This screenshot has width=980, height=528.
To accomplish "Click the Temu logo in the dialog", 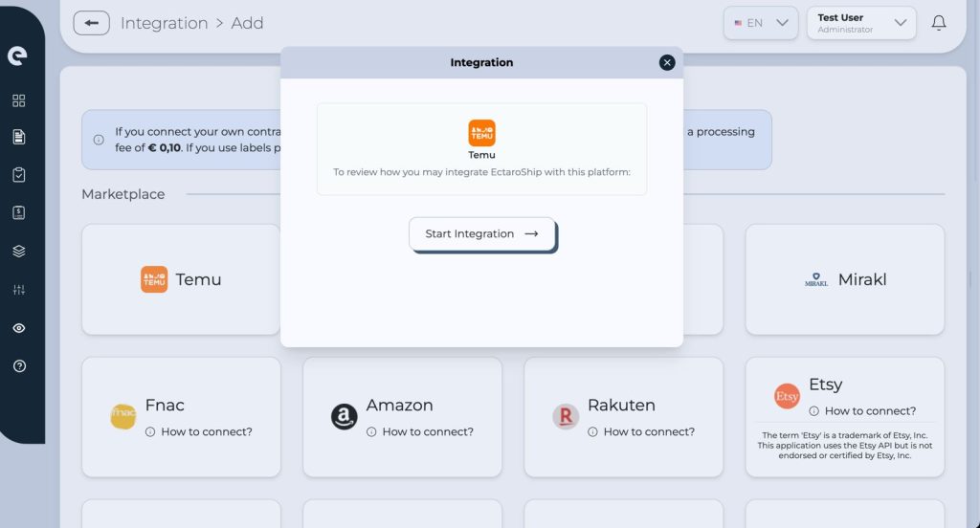I will point(481,133).
